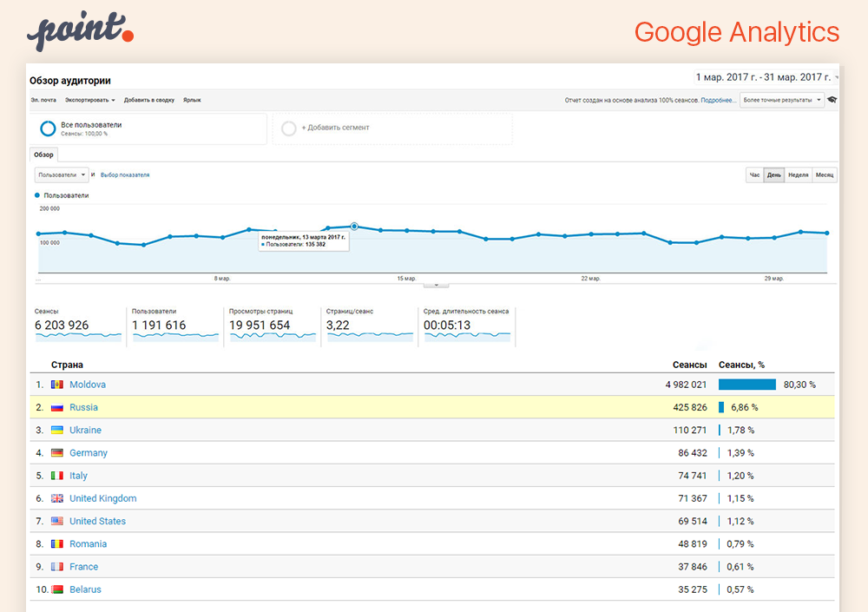Click the Эл. почта button
This screenshot has width=868, height=612.
pyautogui.click(x=43, y=100)
